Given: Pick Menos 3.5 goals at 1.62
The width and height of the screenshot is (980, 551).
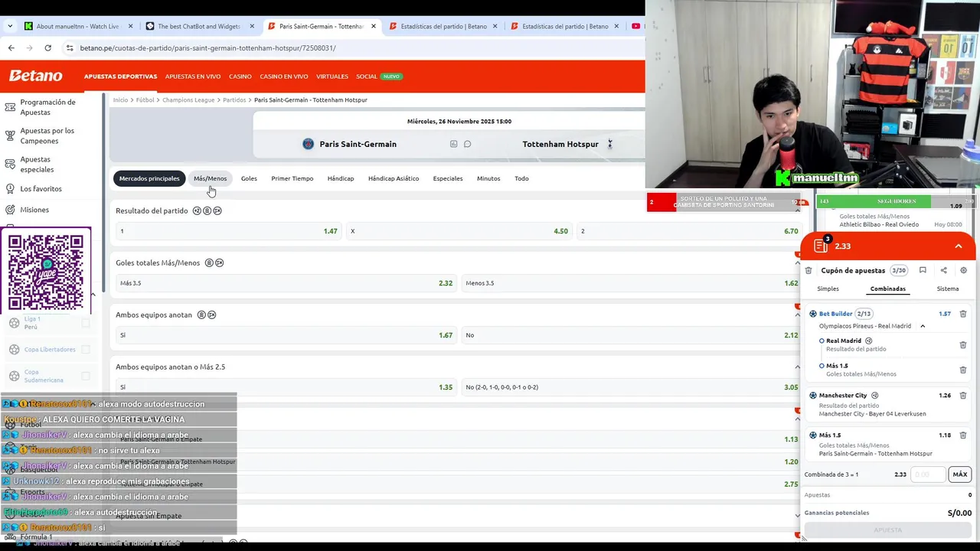Looking at the screenshot, I should pyautogui.click(x=632, y=283).
